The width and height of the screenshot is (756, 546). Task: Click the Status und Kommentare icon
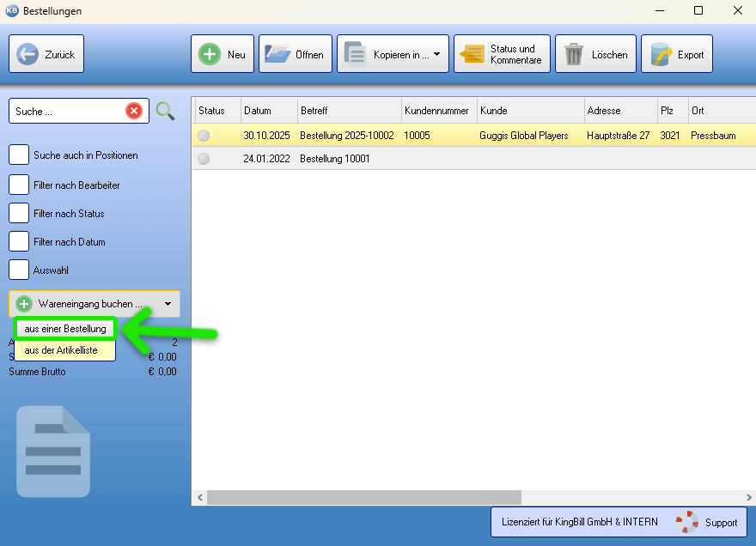point(472,54)
